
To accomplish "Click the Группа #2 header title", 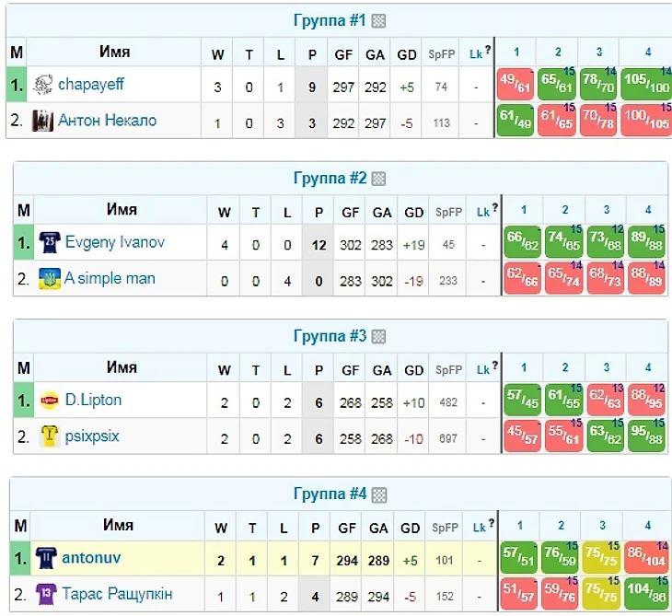I will (330, 179).
